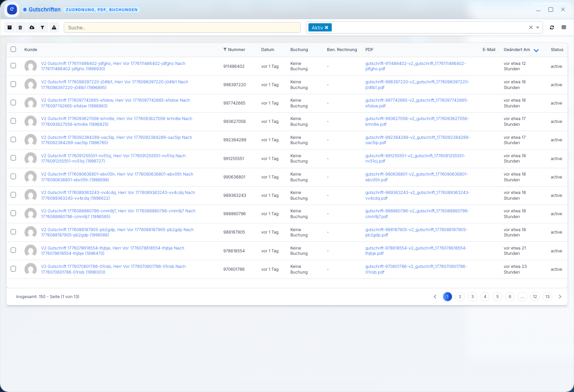Screen dimensions: 574x392
Task: Open the table columns grid icon
Action: coord(564,27)
